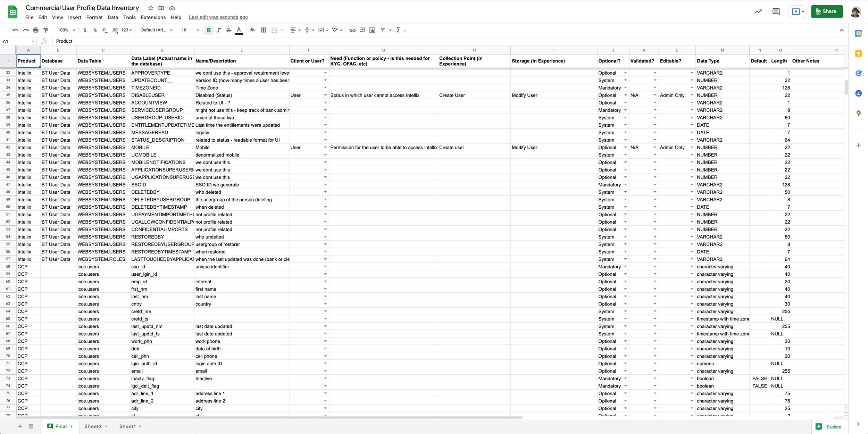Open Google Maps side panel icon
This screenshot has width=868, height=434.
[858, 113]
